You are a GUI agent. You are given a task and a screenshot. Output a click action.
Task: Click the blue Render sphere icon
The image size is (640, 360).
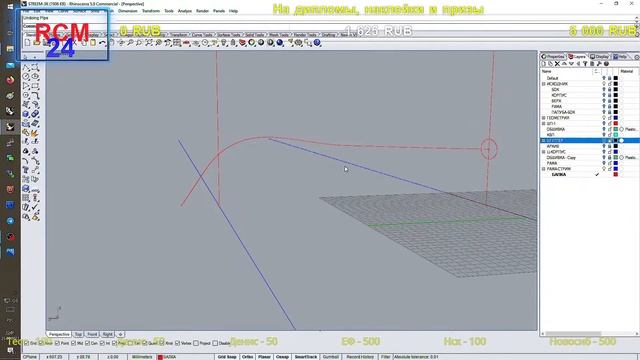click(280, 42)
